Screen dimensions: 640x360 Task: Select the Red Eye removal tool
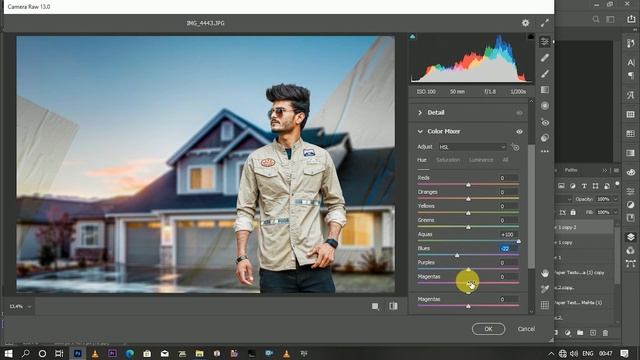[544, 122]
